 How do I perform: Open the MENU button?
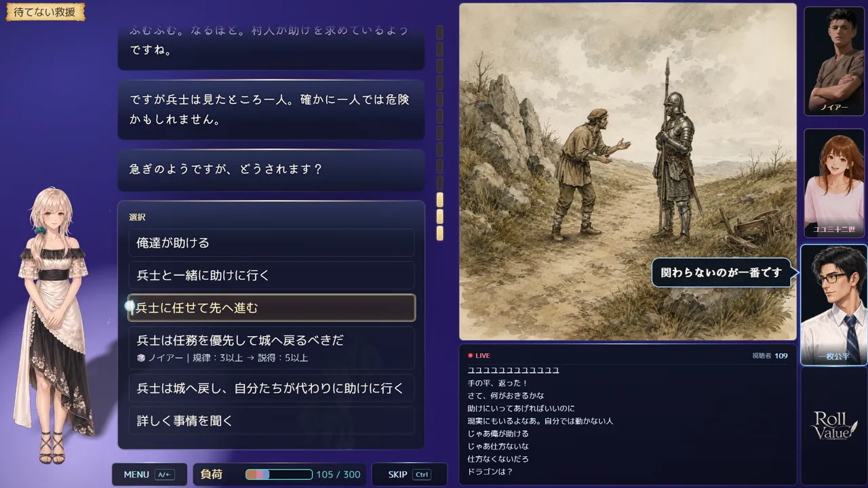149,474
